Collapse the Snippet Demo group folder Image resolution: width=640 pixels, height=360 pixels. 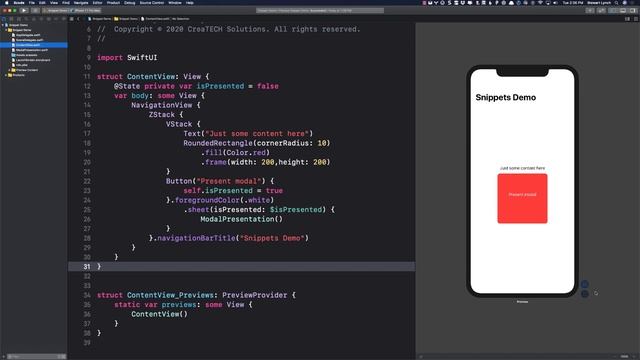(x=6, y=30)
